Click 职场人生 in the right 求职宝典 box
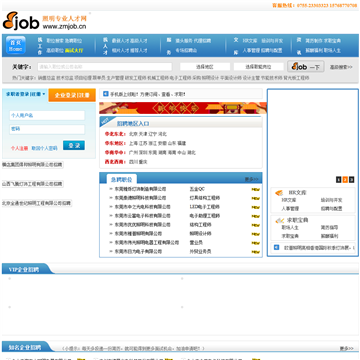This screenshot has height=360, width=360. [x=290, y=228]
